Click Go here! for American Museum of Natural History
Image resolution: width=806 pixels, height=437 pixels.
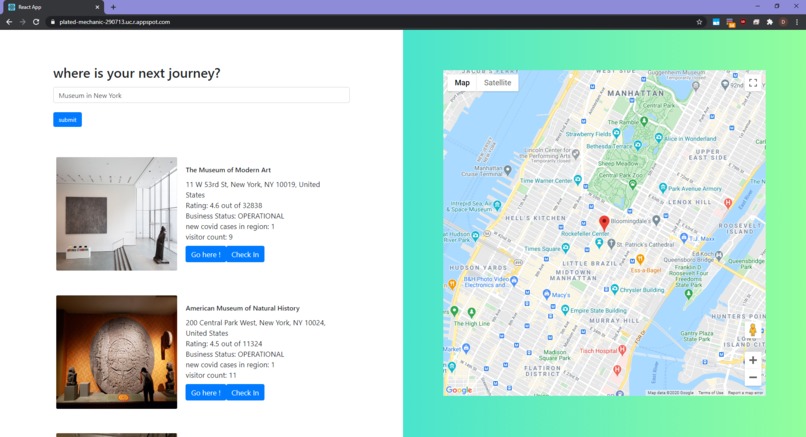point(206,393)
